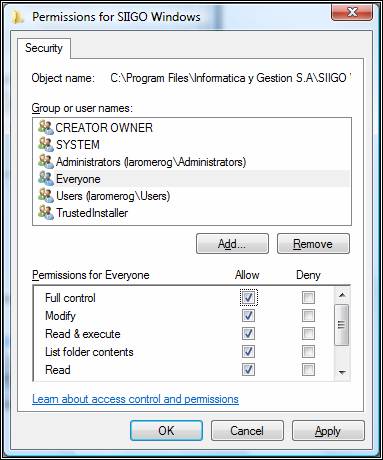
Task: Check Deny for Full control
Action: click(308, 297)
